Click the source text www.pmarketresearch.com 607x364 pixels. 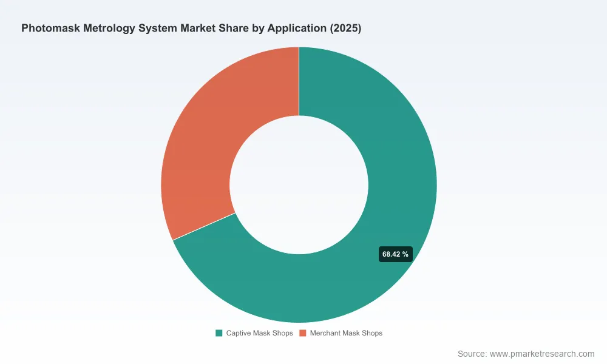click(542, 354)
